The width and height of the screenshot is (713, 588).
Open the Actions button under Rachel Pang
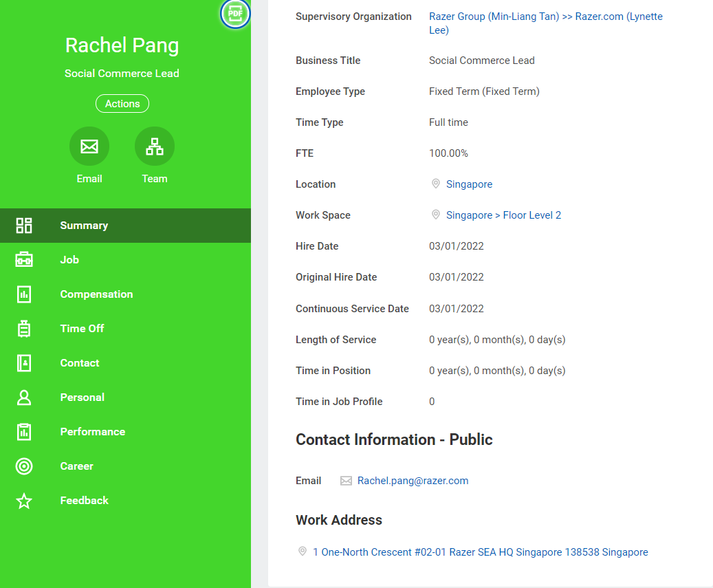click(x=122, y=104)
